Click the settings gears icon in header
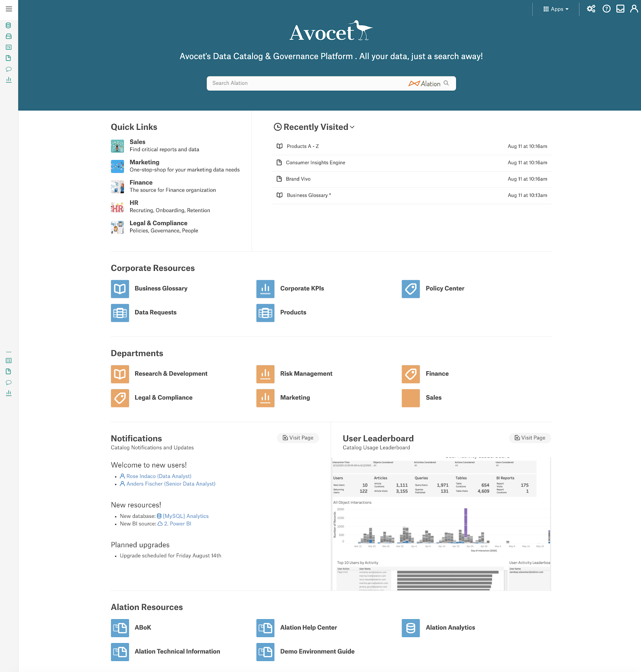The image size is (641, 672). click(x=591, y=9)
